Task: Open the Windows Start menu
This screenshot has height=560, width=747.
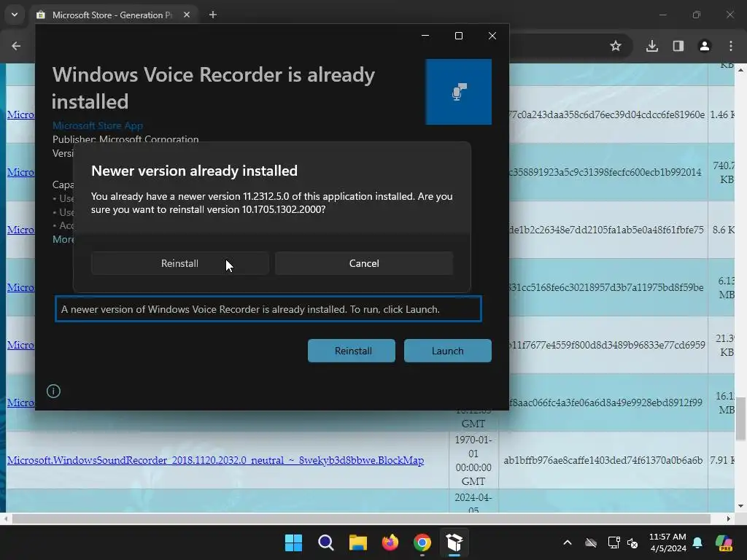Action: [x=293, y=542]
